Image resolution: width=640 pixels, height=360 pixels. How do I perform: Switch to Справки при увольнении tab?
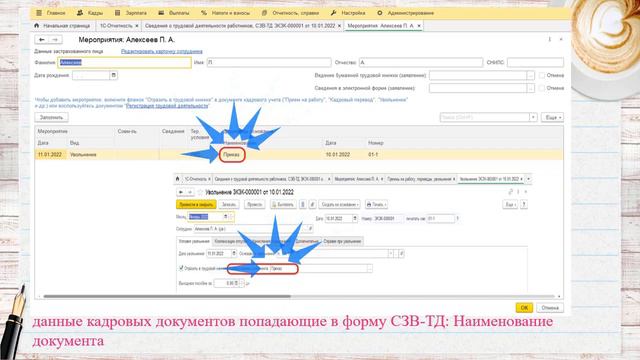[x=342, y=241]
